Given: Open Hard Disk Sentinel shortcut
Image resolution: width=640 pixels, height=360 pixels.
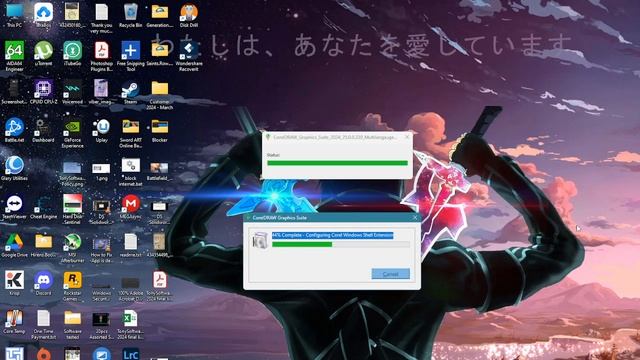Looking at the screenshot, I should (72, 209).
